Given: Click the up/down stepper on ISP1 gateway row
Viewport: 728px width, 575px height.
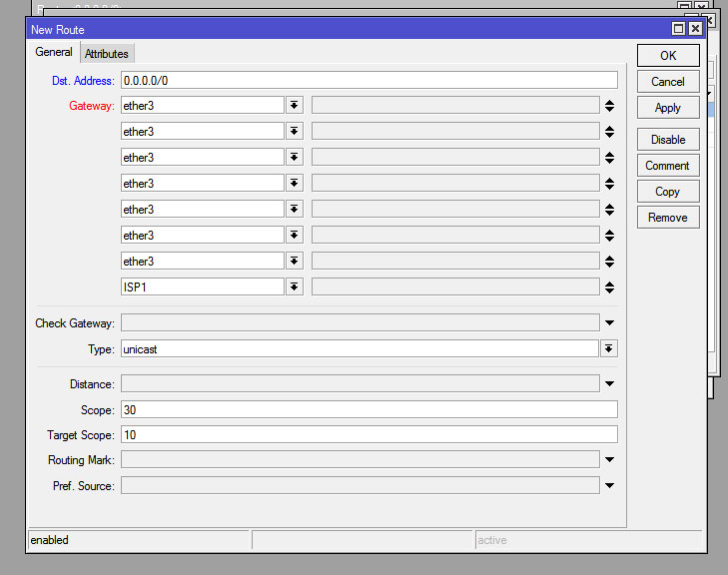Looking at the screenshot, I should 608,287.
